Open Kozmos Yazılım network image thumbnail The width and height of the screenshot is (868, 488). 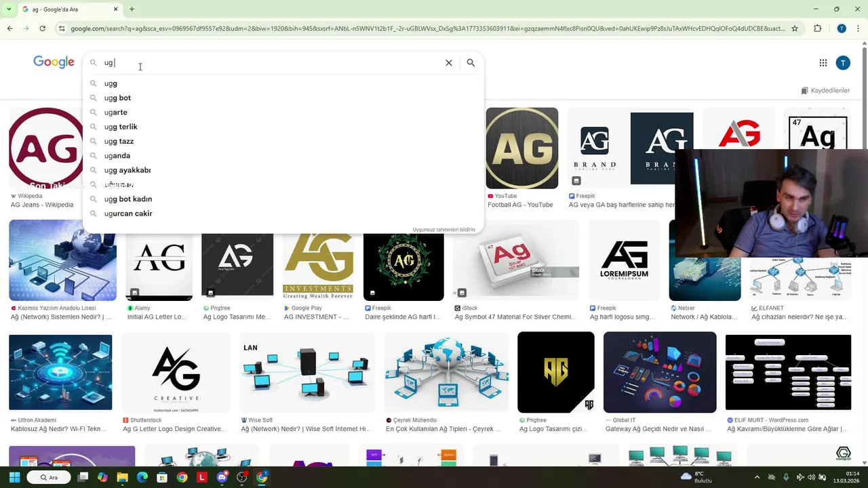62,260
